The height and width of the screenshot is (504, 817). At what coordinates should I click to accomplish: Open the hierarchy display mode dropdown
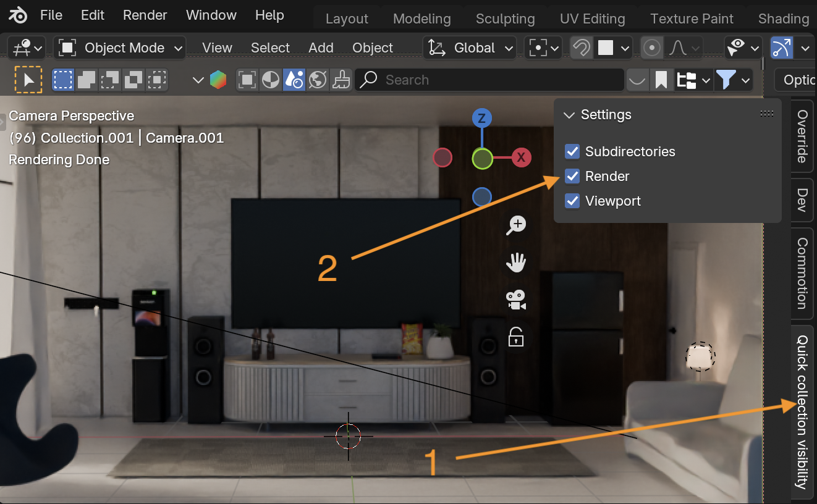(x=693, y=80)
